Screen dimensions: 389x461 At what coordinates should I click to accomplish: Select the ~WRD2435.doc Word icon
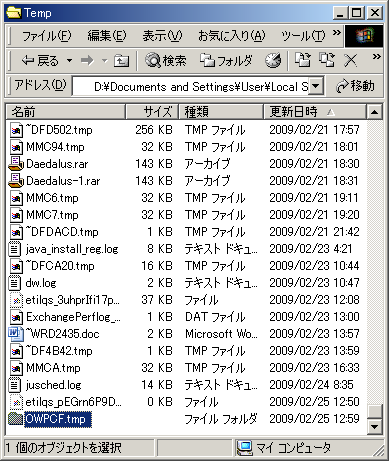click(15, 334)
